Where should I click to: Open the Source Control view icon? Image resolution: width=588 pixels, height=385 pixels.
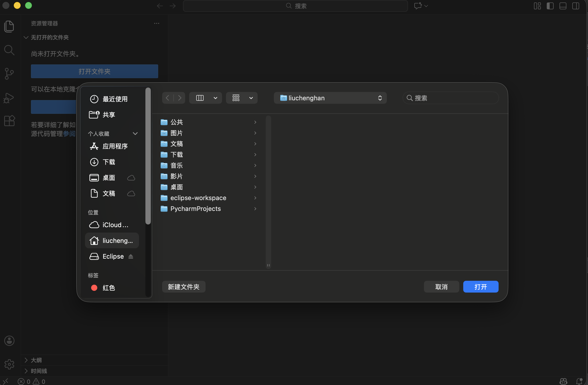click(x=9, y=74)
